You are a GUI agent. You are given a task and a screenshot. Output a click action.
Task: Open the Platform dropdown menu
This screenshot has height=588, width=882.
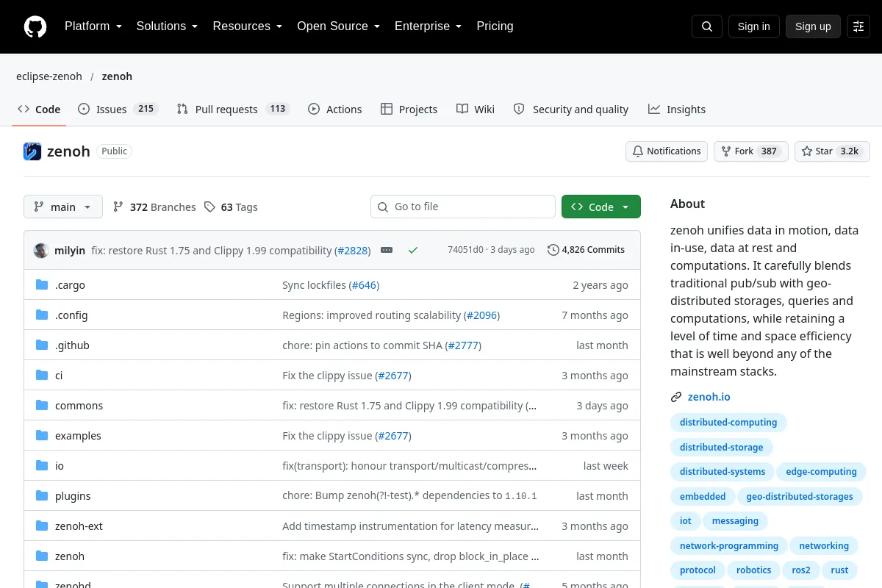[x=93, y=26]
